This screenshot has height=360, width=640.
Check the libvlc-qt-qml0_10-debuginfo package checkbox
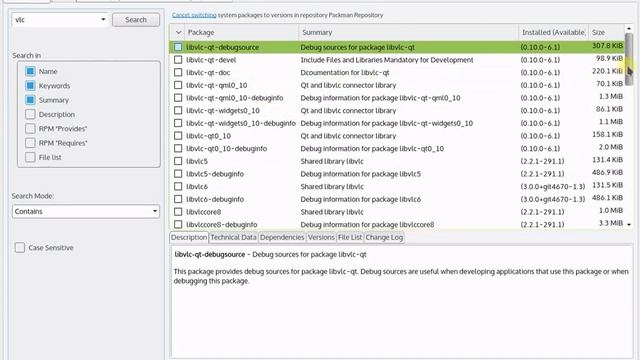click(178, 98)
